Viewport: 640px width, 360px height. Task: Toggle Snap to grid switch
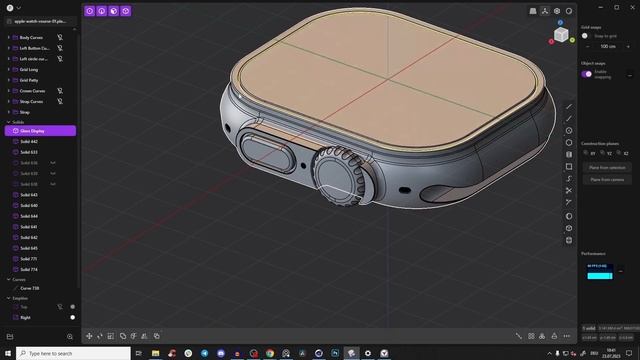(x=587, y=36)
